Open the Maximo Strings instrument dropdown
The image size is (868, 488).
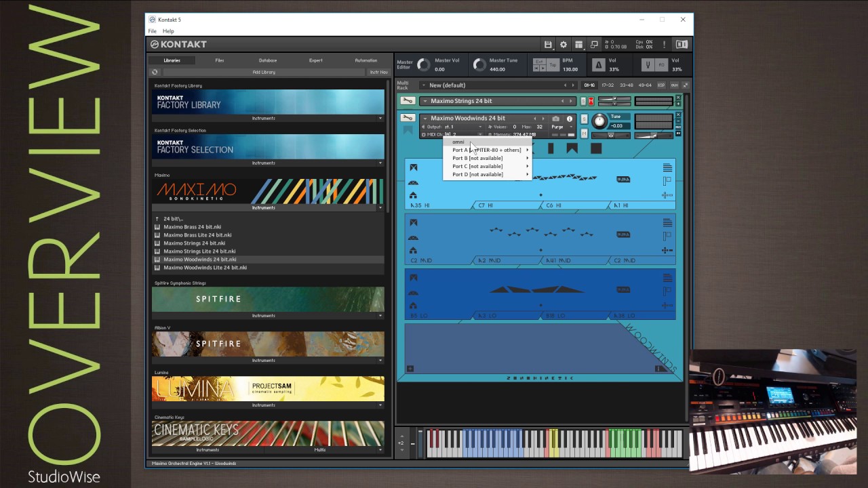424,101
